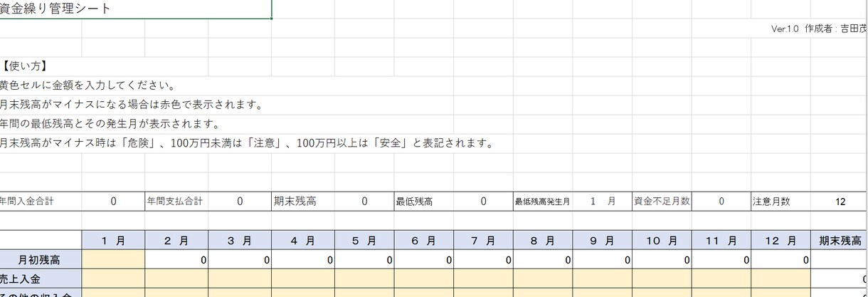This screenshot has width=868, height=297.
Task: Select the 売上入金 input cell for 4 月
Action: point(303,278)
